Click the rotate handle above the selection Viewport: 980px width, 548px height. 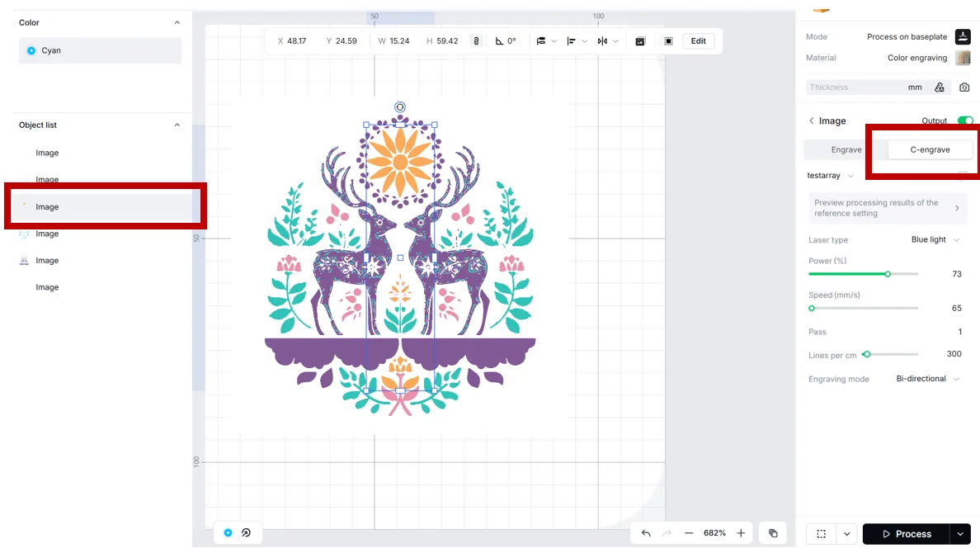400,107
